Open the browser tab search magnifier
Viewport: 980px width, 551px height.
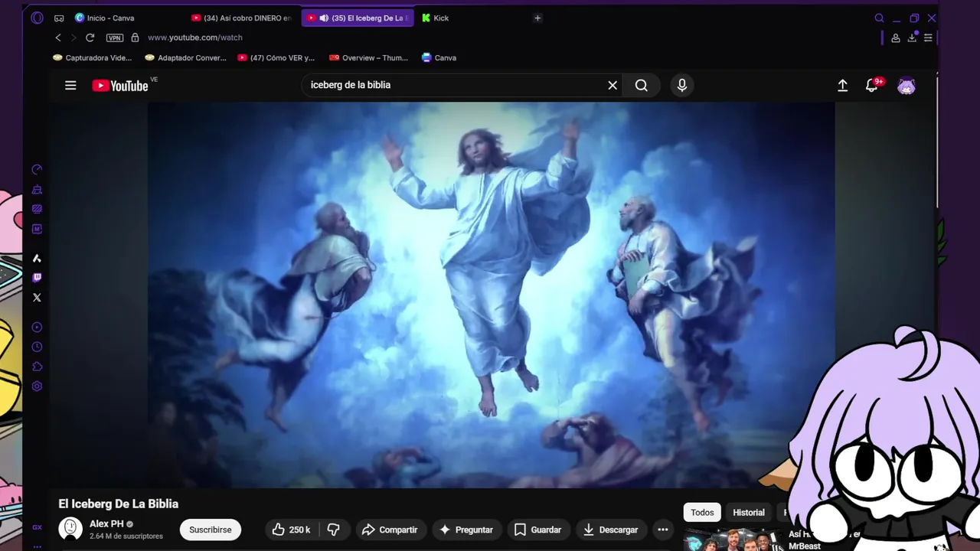tap(879, 18)
